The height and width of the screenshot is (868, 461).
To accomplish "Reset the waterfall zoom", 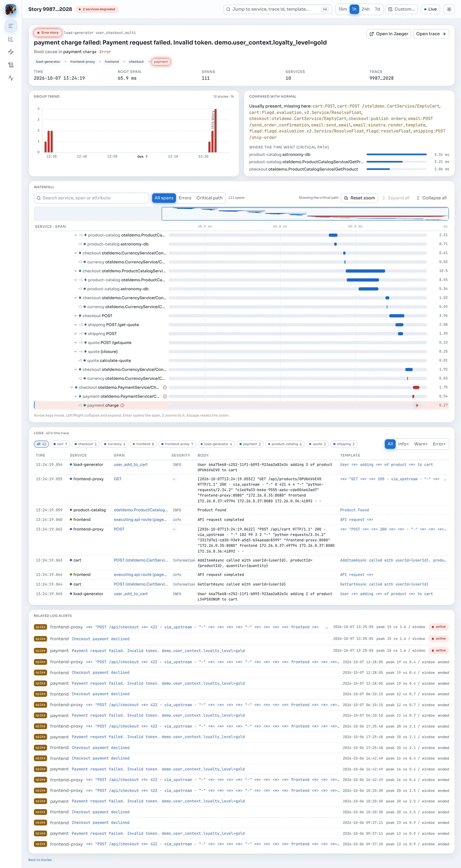I will tap(359, 198).
